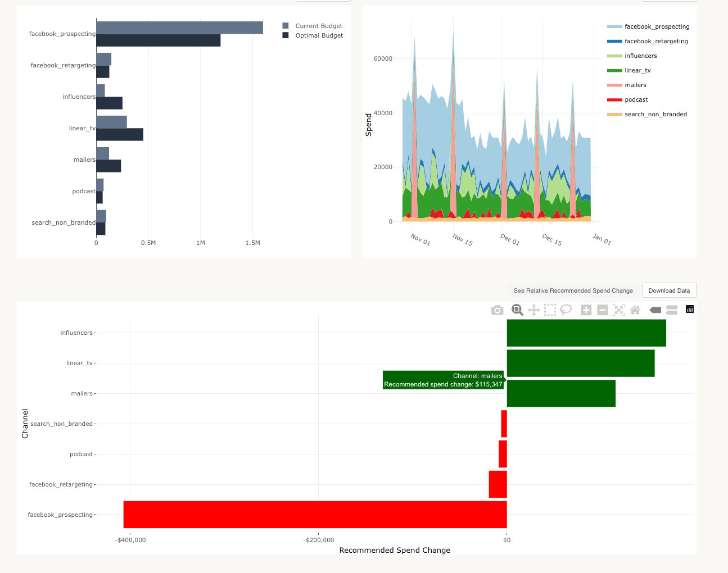Click the Autoscale icon in modebar

[x=618, y=310]
